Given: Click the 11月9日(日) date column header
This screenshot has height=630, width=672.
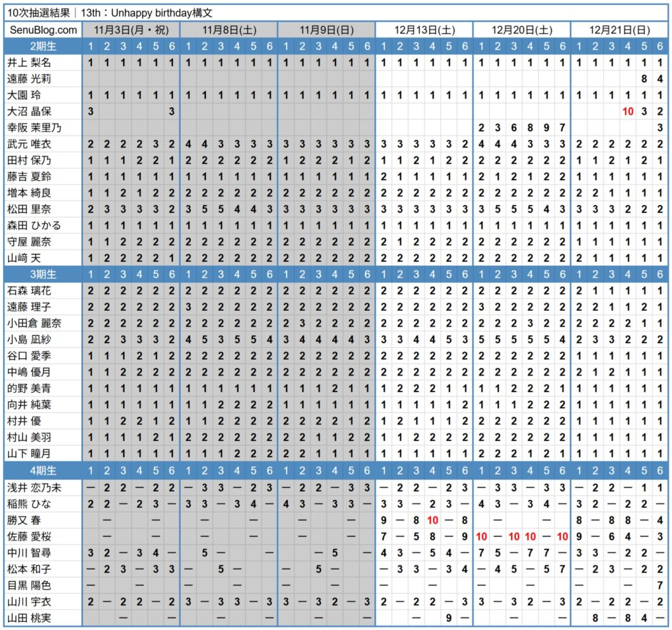Looking at the screenshot, I should coord(326,30).
